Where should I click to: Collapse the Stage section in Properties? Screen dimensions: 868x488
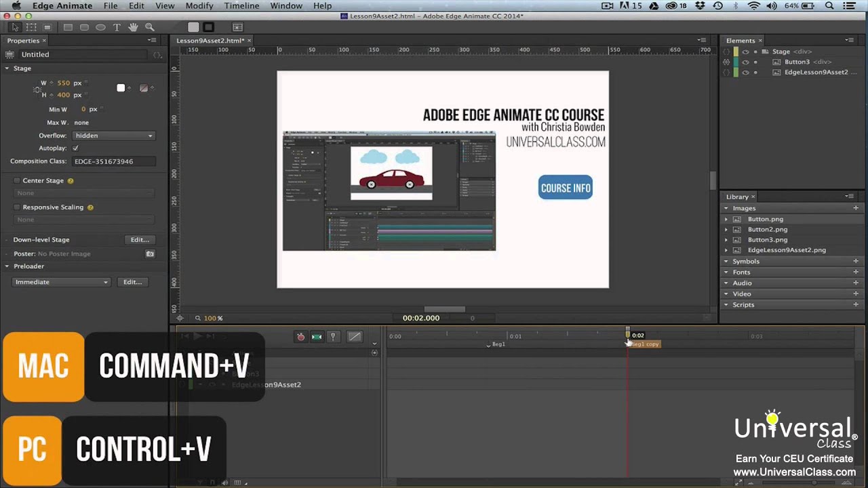tap(7, 68)
